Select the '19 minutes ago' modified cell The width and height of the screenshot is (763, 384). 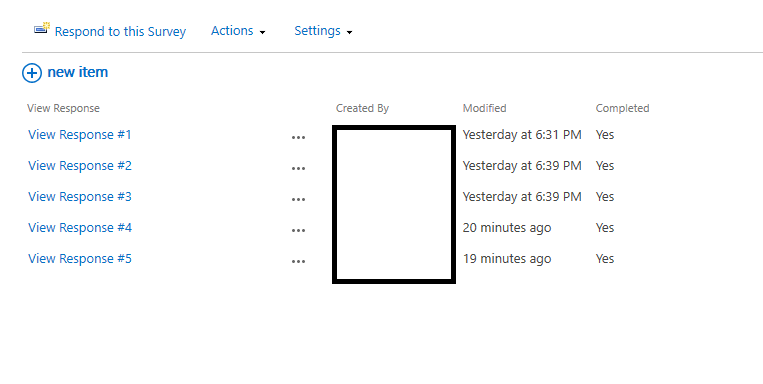(507, 258)
